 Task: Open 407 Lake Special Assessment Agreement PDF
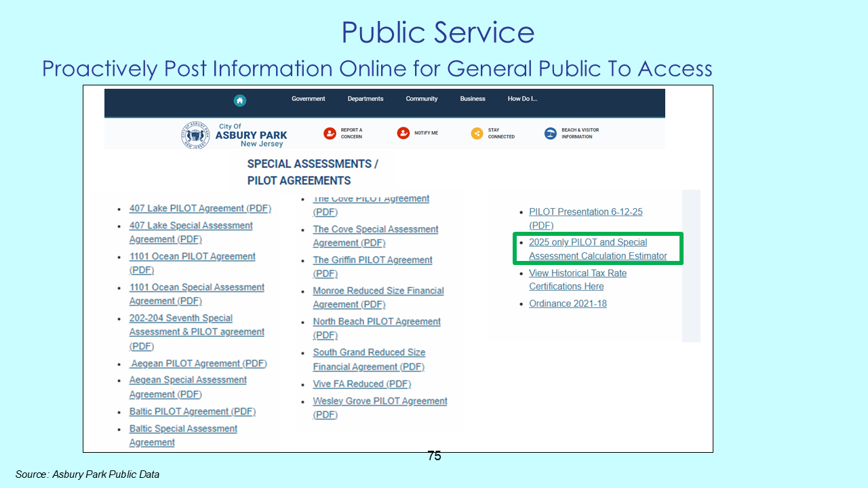pos(191,232)
